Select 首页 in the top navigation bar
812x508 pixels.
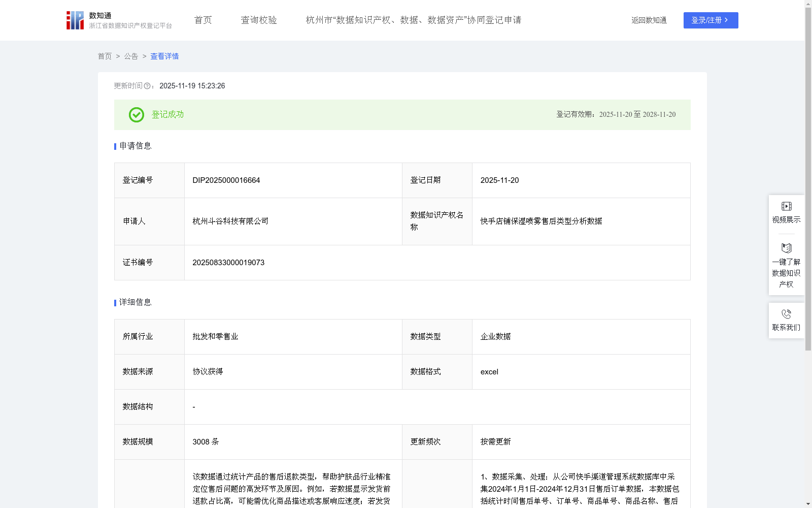point(202,20)
